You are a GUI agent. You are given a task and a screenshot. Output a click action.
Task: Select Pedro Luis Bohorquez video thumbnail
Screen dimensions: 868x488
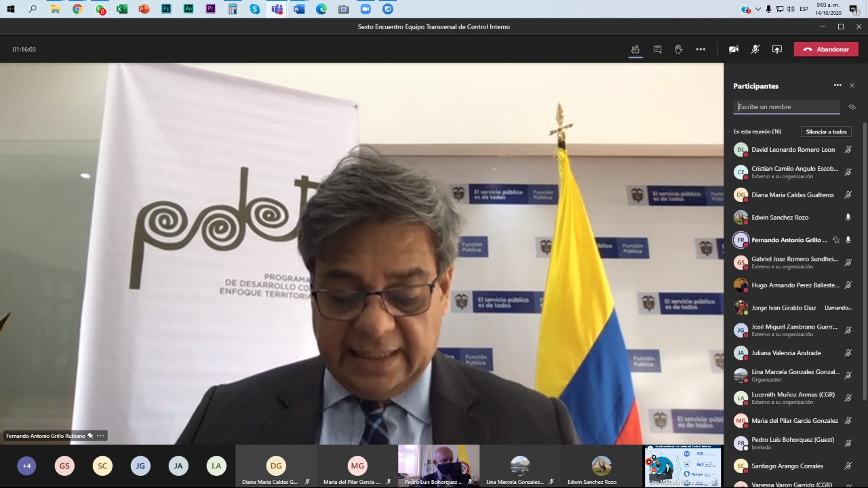click(438, 466)
